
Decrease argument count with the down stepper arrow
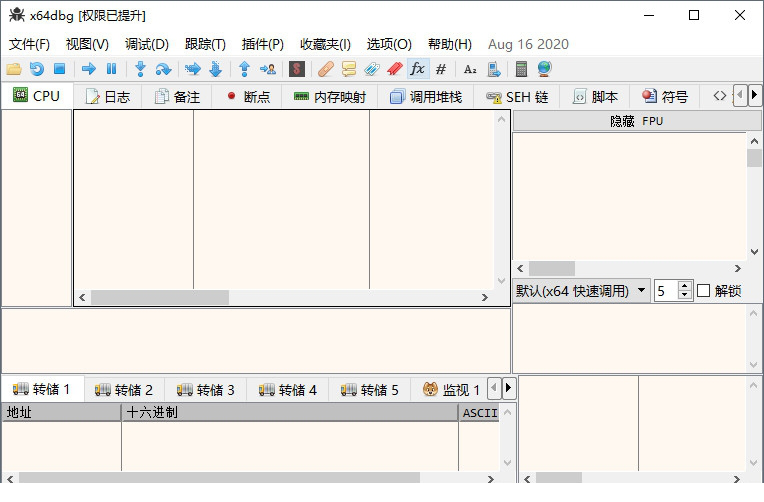pos(685,295)
